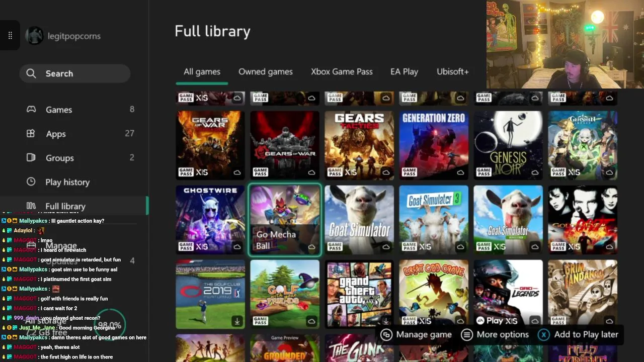Image resolution: width=644 pixels, height=362 pixels.
Task: Select the Grounded Game Preview tile
Action: coord(285,348)
